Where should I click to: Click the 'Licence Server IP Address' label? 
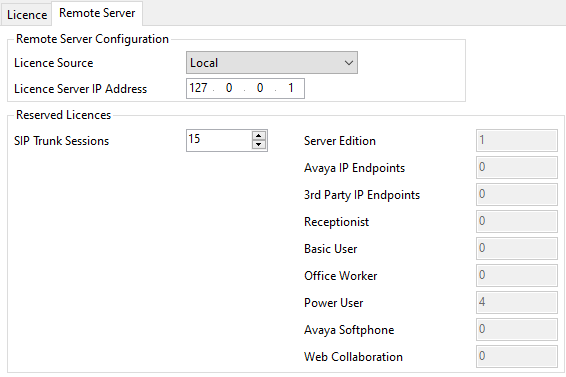point(80,89)
